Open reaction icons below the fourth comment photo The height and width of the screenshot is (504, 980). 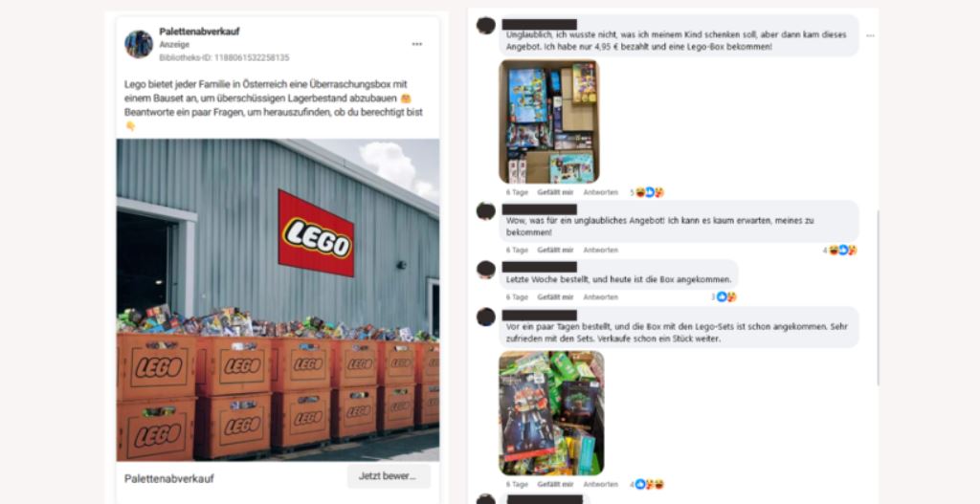649,484
